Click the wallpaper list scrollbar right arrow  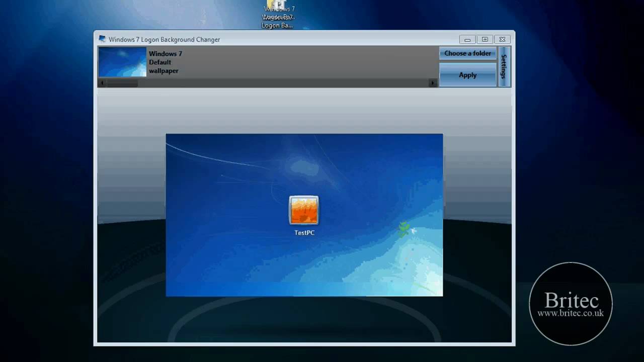click(433, 83)
